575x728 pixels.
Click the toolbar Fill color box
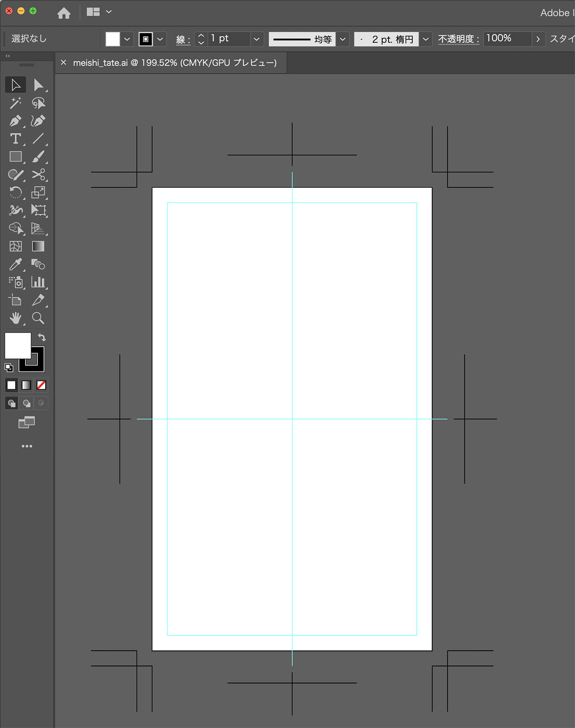click(x=18, y=345)
